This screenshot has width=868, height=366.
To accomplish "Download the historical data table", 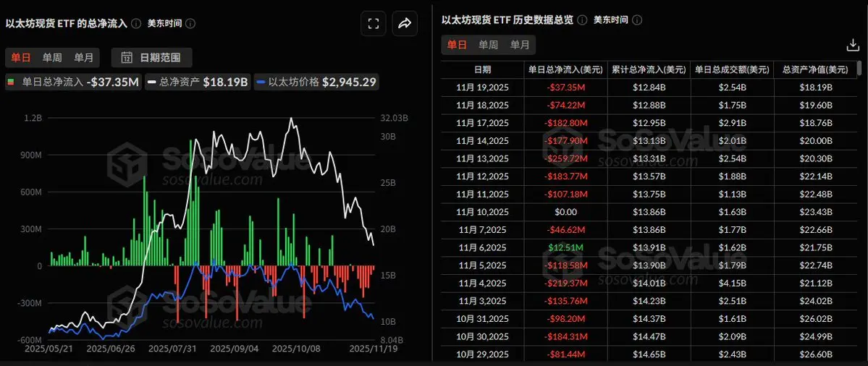I will (853, 46).
